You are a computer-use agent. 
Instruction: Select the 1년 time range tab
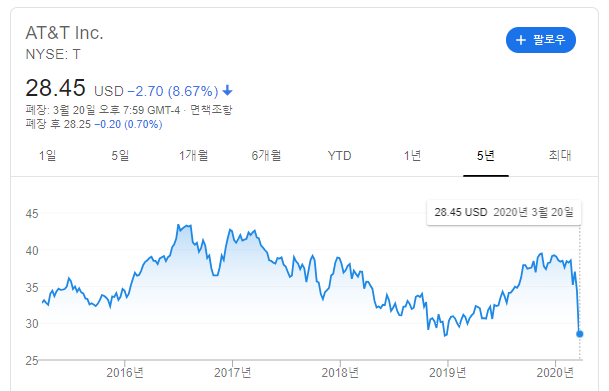pyautogui.click(x=412, y=156)
